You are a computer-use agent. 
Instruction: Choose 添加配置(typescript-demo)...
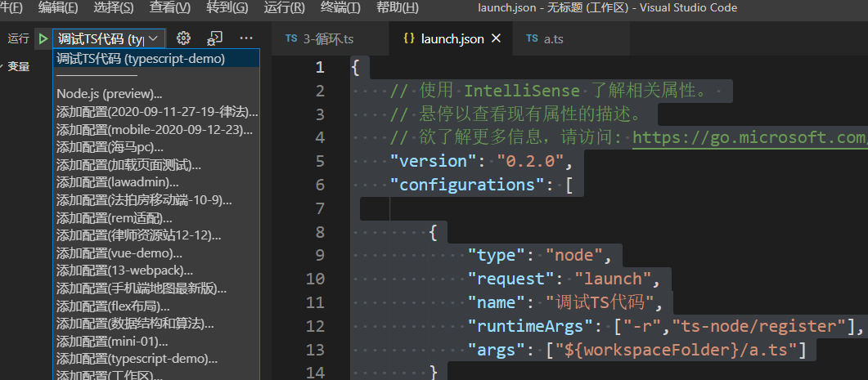pyautogui.click(x=156, y=359)
